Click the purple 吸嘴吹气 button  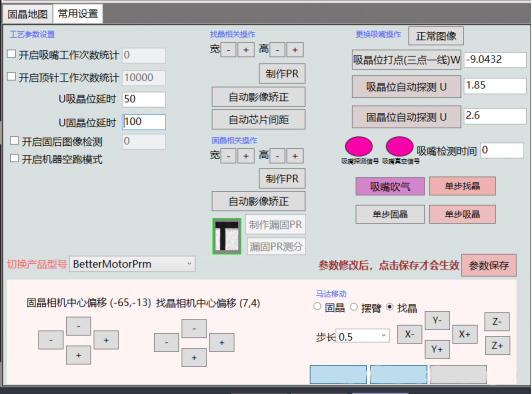(x=390, y=186)
